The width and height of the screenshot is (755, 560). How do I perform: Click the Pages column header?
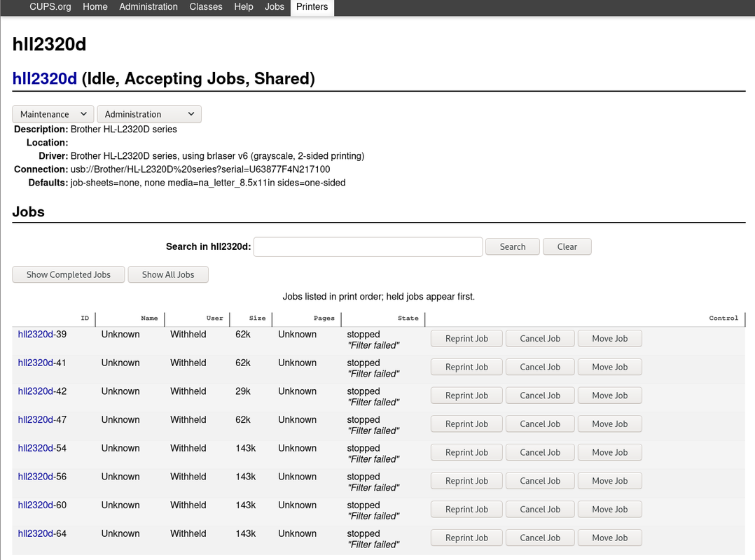pos(324,318)
